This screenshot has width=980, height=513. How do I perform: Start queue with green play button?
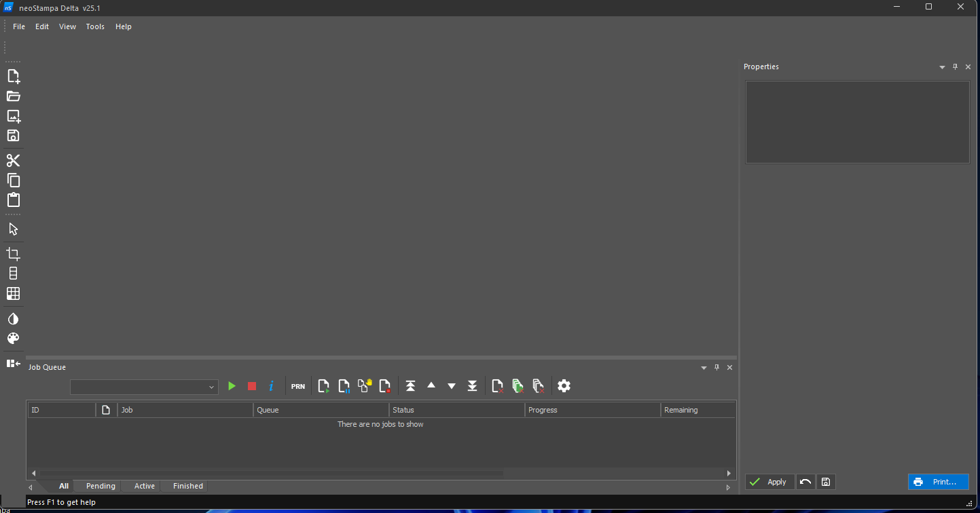pyautogui.click(x=232, y=386)
